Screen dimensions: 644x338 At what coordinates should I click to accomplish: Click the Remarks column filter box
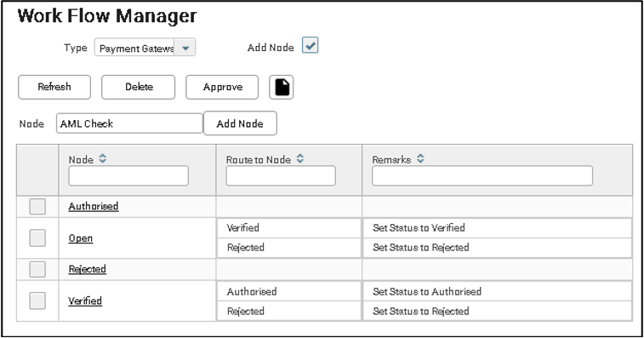(x=482, y=176)
